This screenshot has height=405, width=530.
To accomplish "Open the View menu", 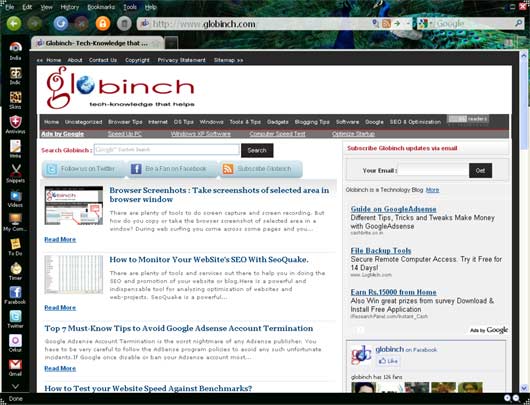I will 46,7.
